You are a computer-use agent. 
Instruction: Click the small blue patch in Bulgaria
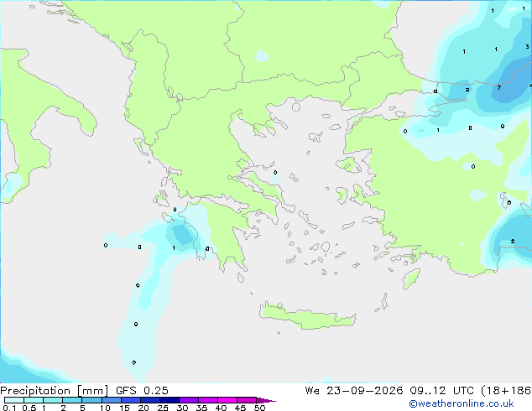262,55
